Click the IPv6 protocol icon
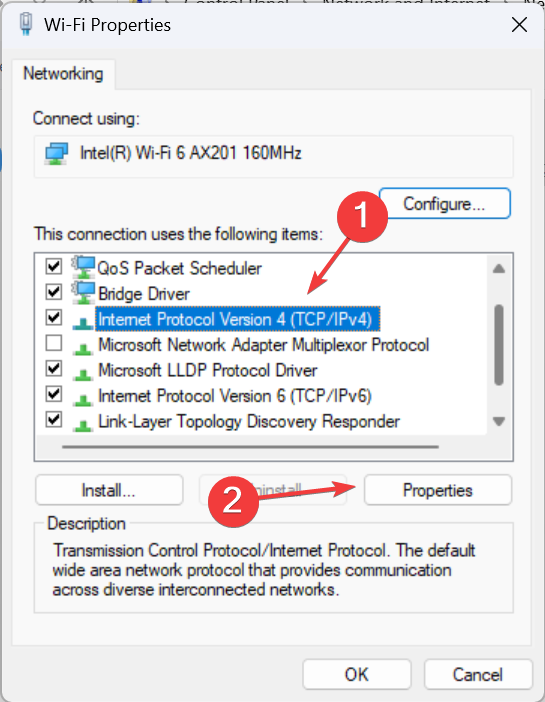 (83, 398)
